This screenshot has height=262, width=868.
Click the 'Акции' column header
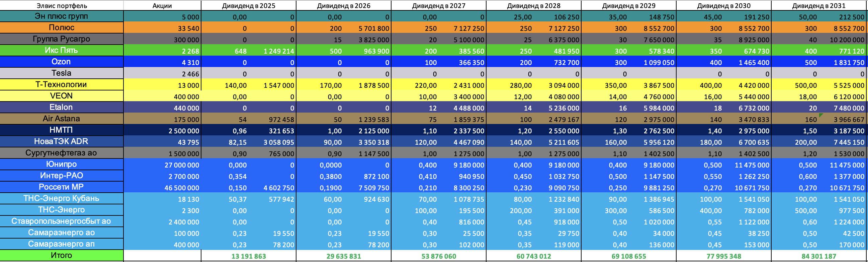coord(162,6)
